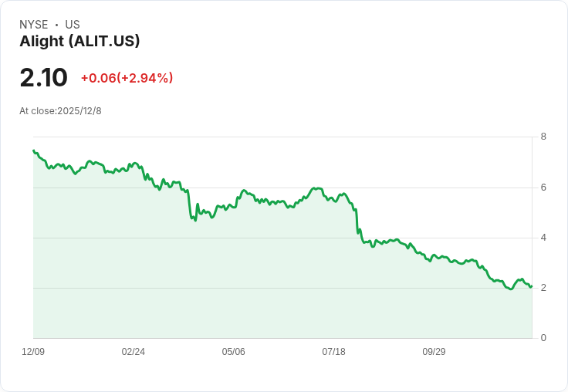Click the +0.06(+2.94%) price change
Viewport: 568px width, 392px height.
pos(127,78)
